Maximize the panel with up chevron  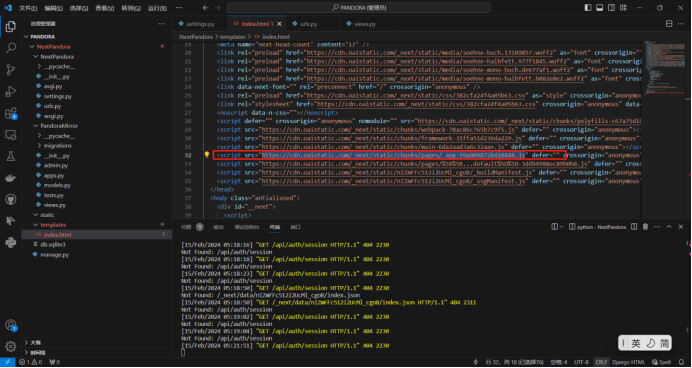[669, 227]
